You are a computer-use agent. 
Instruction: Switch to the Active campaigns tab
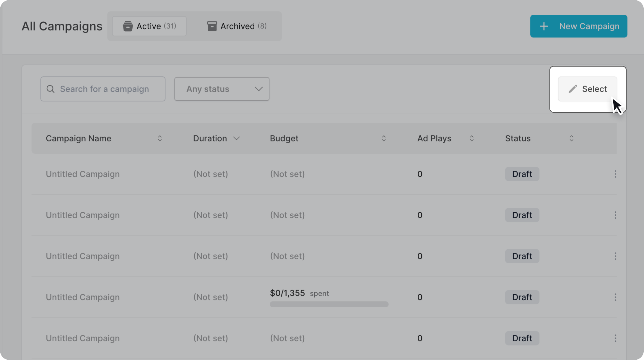(149, 26)
